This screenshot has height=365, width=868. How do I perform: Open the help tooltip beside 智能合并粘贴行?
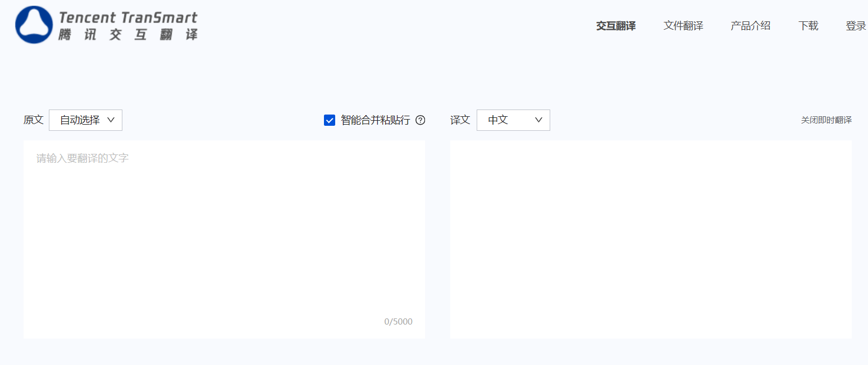coord(420,120)
